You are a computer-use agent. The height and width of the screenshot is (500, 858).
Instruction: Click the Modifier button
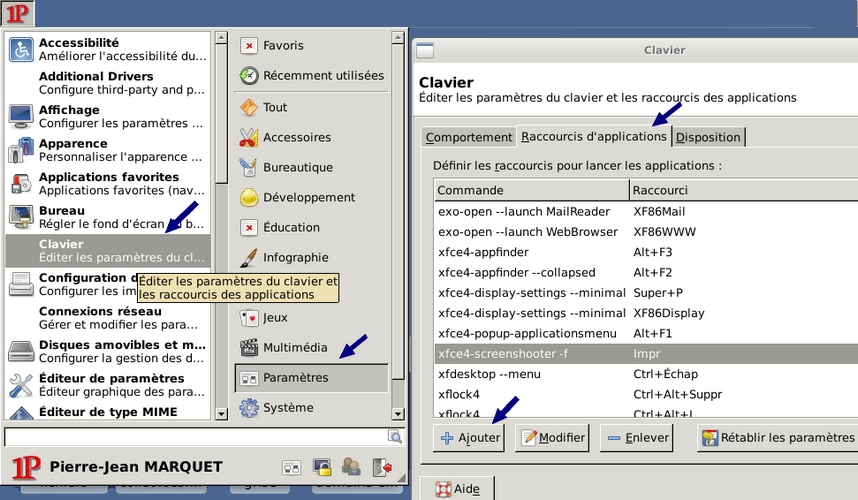552,438
